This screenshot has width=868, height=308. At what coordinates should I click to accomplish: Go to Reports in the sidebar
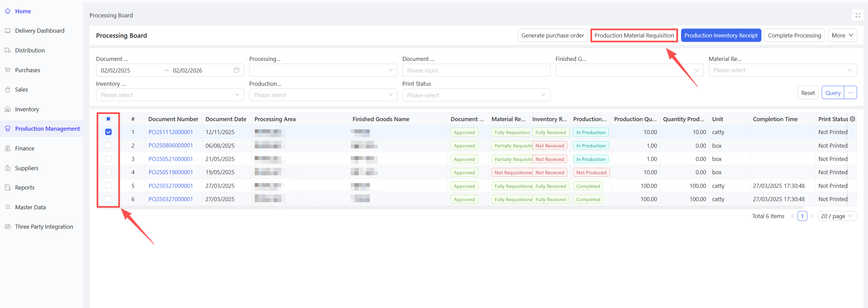(x=25, y=188)
